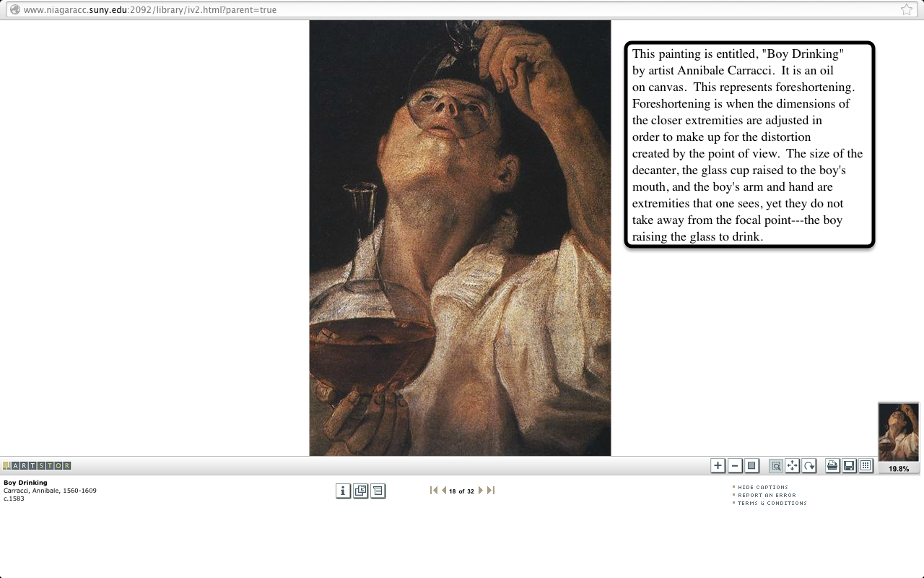
Task: Fit the image to the window
Action: click(751, 466)
